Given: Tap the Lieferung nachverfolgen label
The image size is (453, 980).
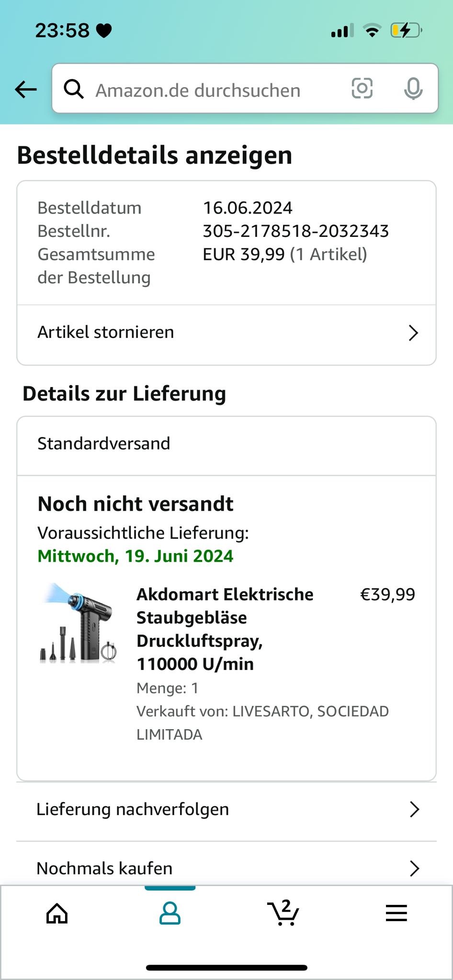Looking at the screenshot, I should click(133, 809).
